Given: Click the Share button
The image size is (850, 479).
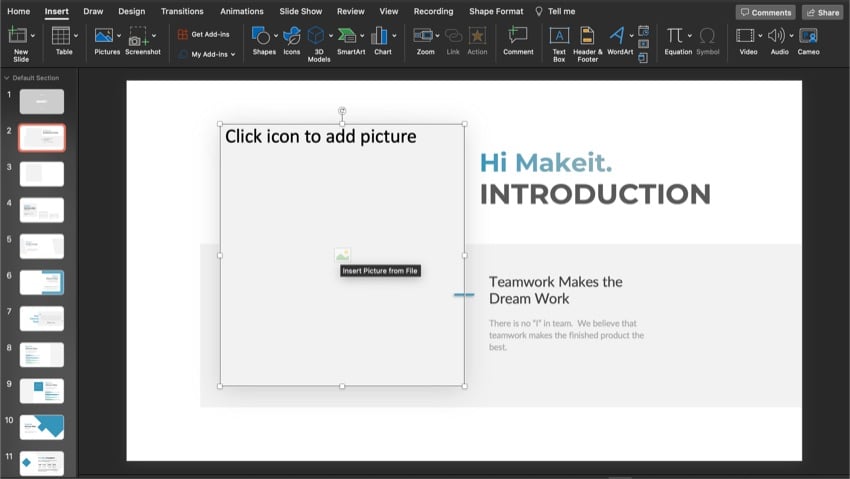Looking at the screenshot, I should (822, 12).
